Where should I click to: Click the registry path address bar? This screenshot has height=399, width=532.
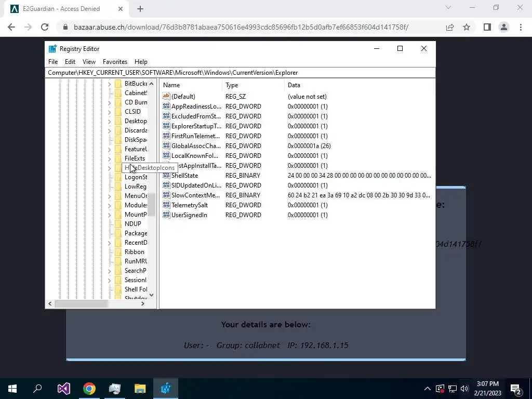point(240,73)
